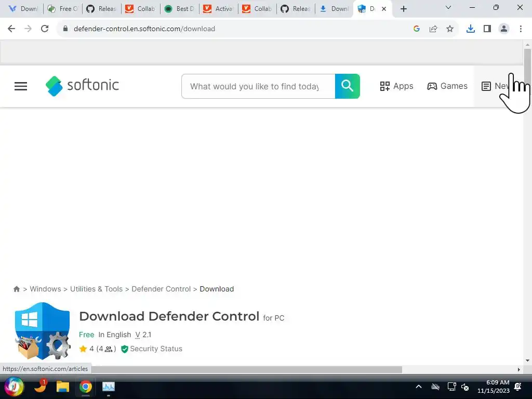Click the green search magnifier button

[x=348, y=86]
